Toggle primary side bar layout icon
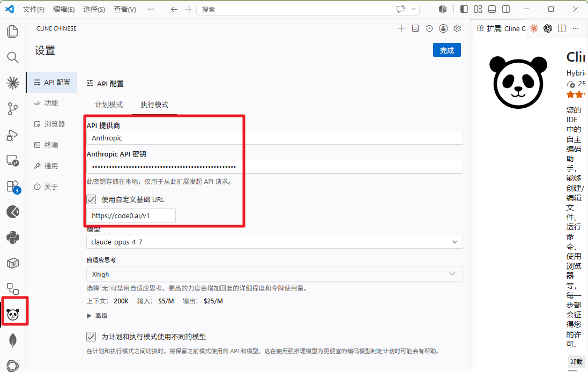Screen dimensions: 588x372 point(464,9)
